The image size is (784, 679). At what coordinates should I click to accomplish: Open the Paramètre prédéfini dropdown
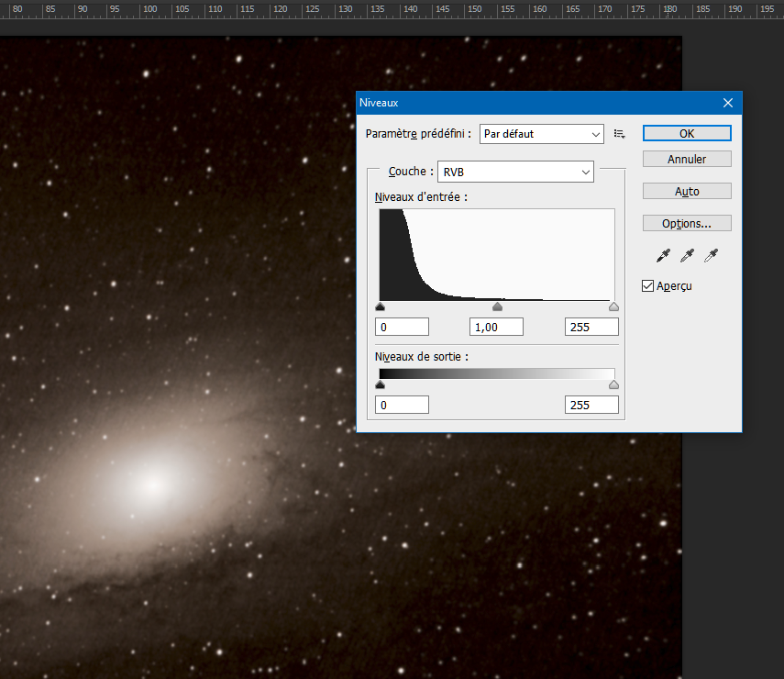coord(541,134)
